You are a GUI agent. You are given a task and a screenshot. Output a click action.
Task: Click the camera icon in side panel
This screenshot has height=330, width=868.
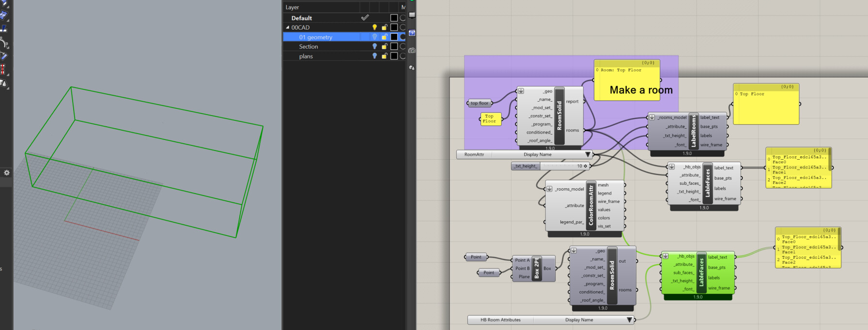point(412,50)
